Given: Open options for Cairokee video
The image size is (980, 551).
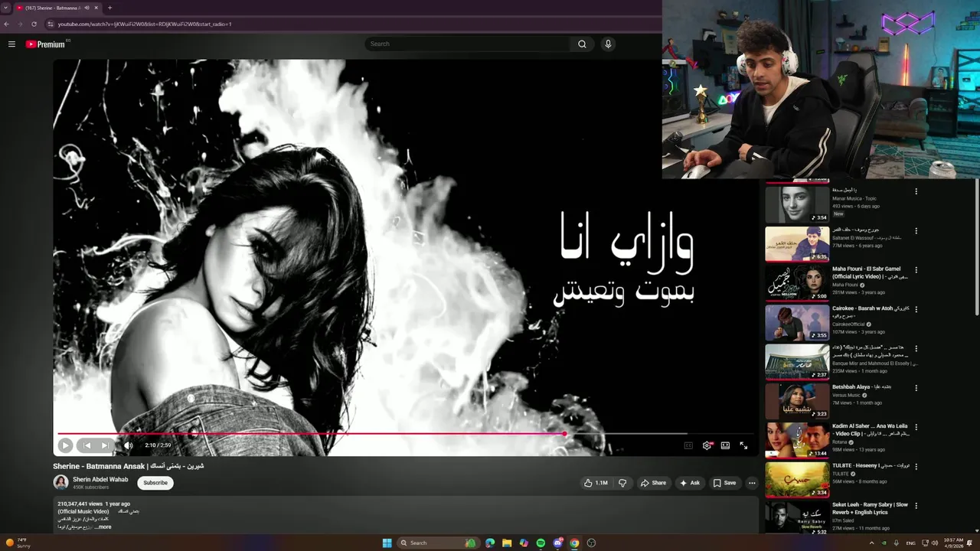Looking at the screenshot, I should coord(916,309).
